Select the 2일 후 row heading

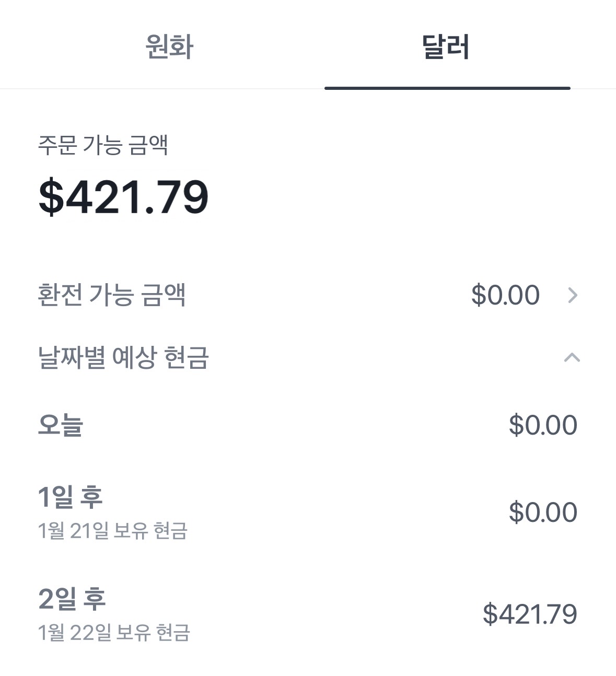tap(72, 599)
